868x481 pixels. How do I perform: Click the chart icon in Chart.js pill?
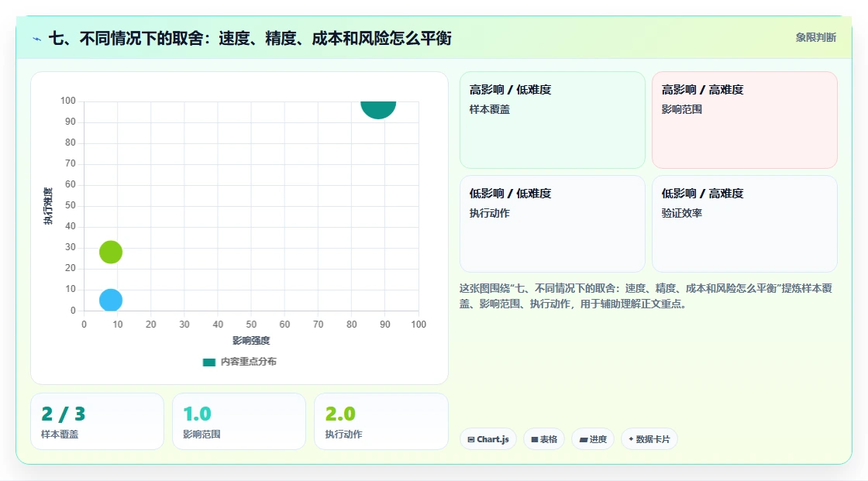pyautogui.click(x=471, y=439)
